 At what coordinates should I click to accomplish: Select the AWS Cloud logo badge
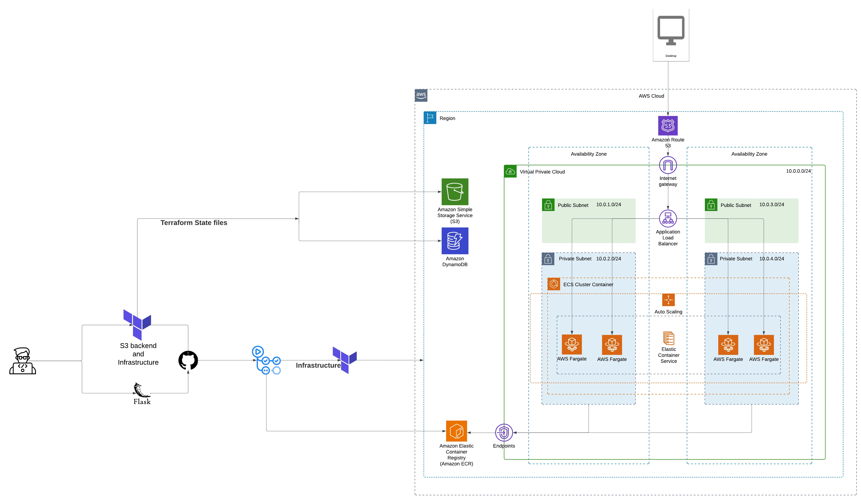421,95
